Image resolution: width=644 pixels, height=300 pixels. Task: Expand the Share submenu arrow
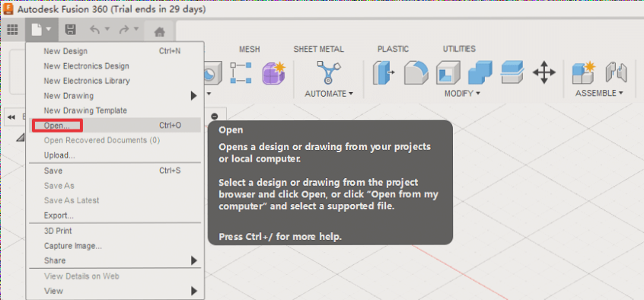click(x=193, y=260)
